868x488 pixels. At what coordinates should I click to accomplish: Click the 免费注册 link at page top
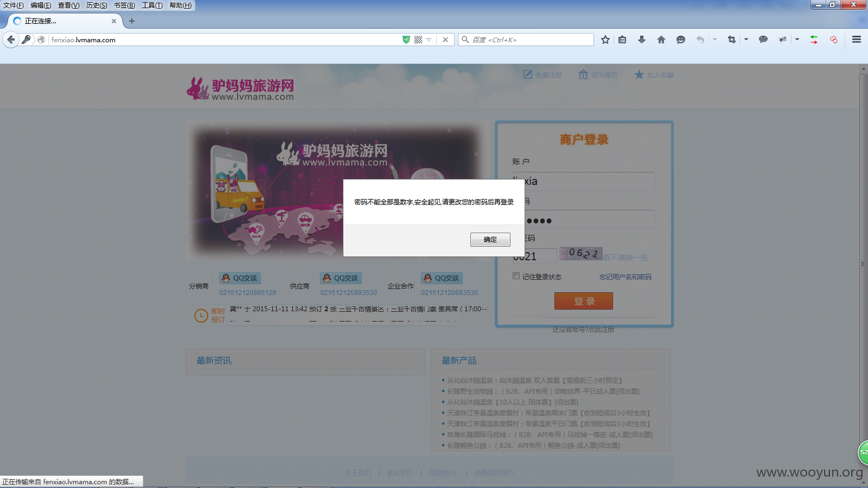[542, 75]
